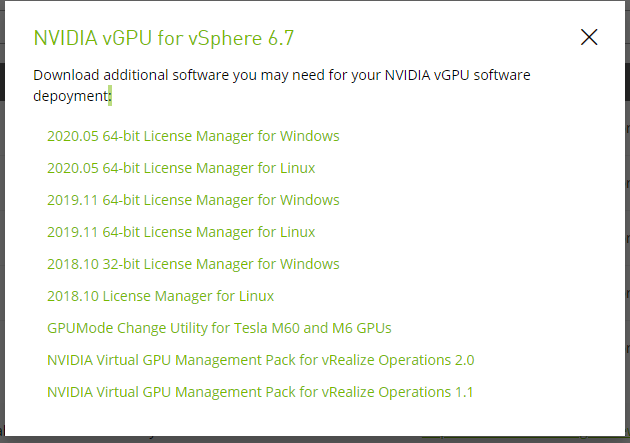Click the misspelled word "depoyment"
The image size is (630, 443).
click(70, 96)
